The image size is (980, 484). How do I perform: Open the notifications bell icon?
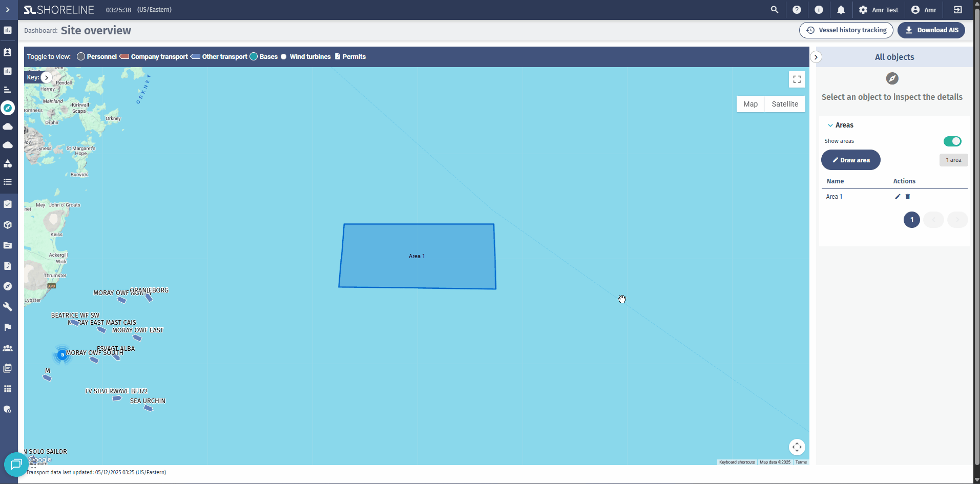(841, 10)
